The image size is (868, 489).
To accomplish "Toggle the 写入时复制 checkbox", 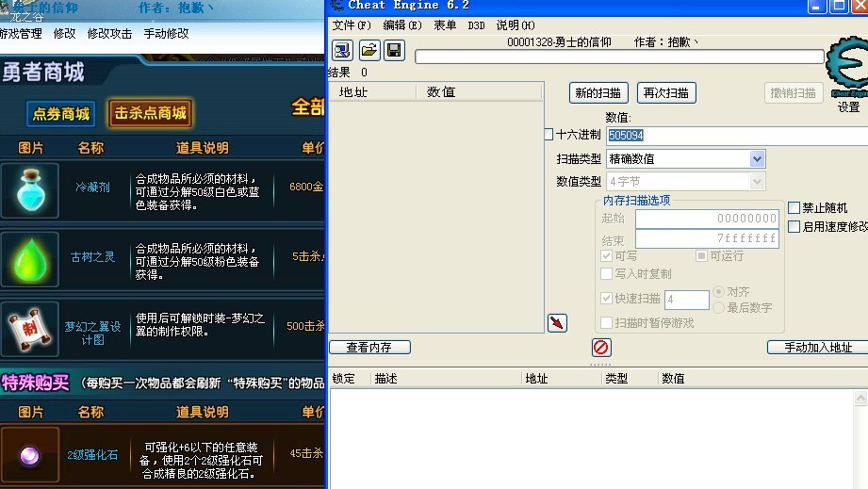I will tap(606, 274).
